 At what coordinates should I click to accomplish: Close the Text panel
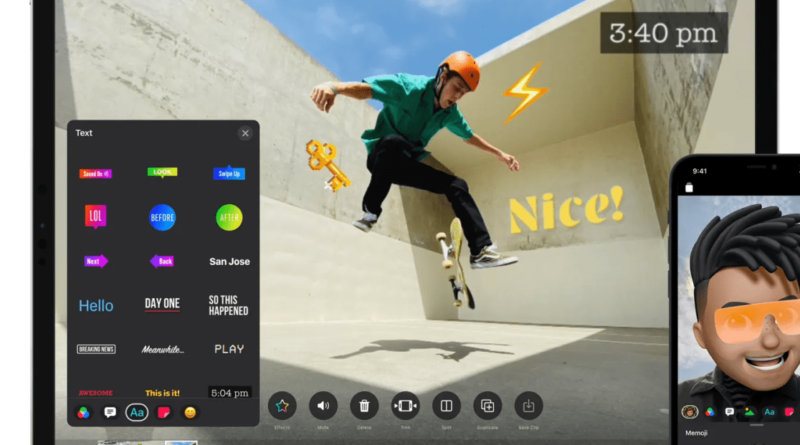coord(245,133)
